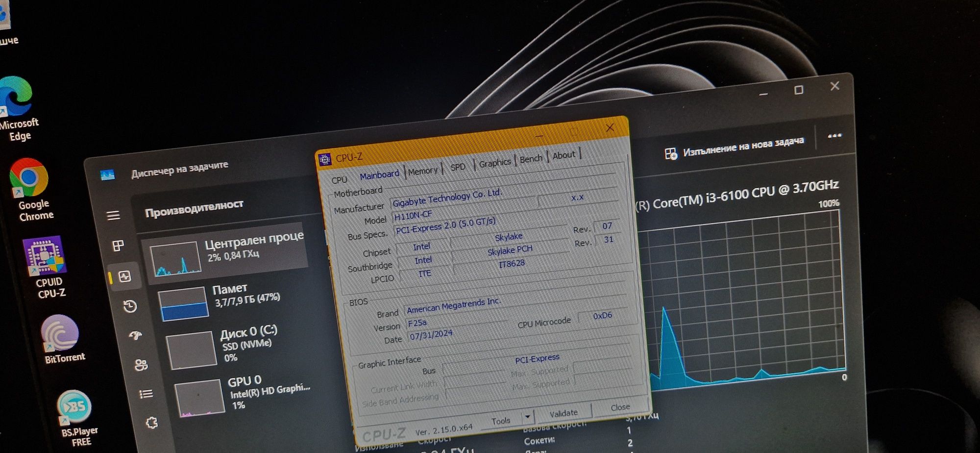Select Памет memory thumbnail graph
The height and width of the screenshot is (453, 980).
click(183, 304)
